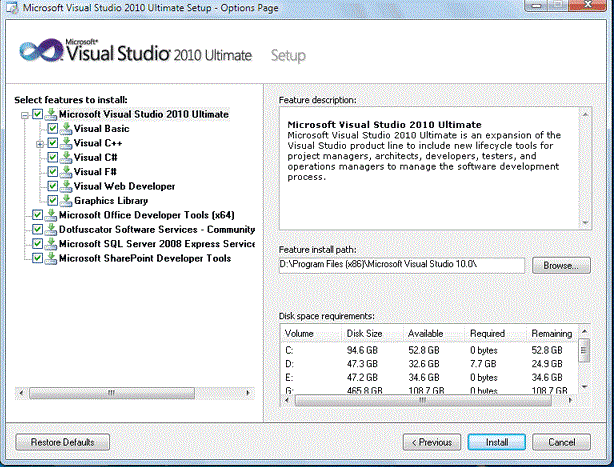The height and width of the screenshot is (467, 614).
Task: Click the feature description scroll down arrow
Action: (585, 222)
